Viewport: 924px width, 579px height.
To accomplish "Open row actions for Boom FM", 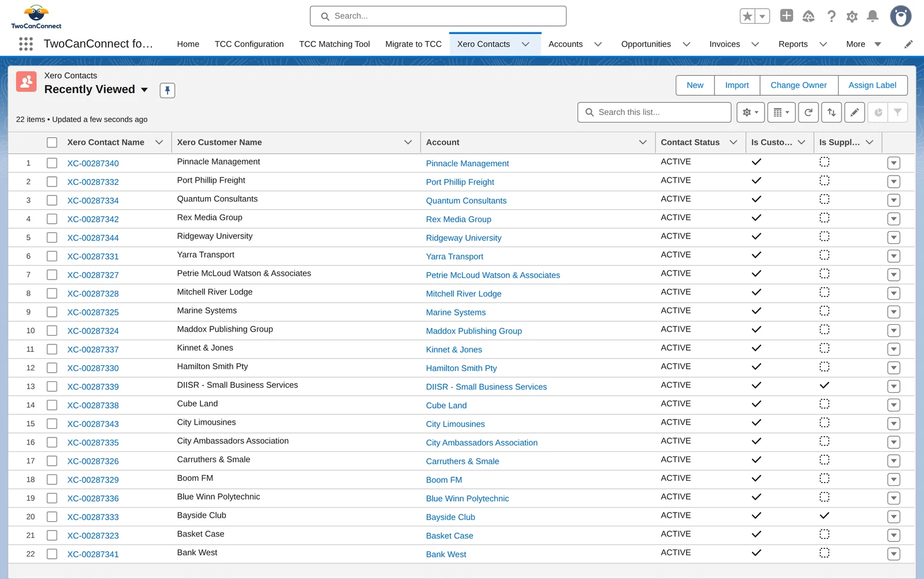I will coord(894,480).
